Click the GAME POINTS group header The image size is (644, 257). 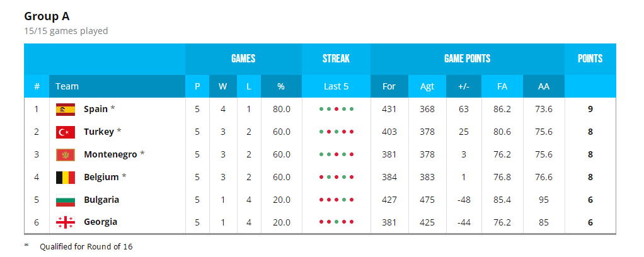[x=468, y=59]
